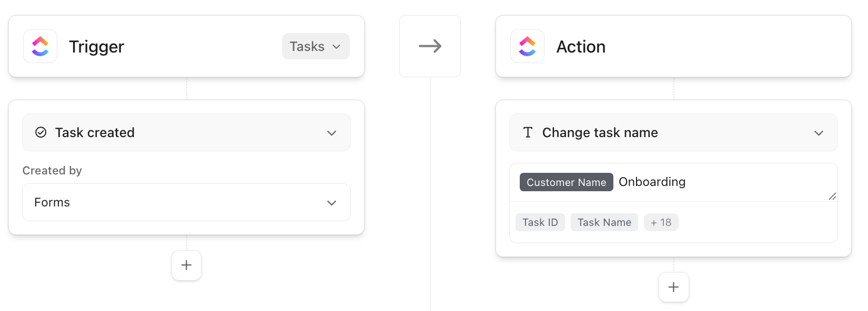The width and height of the screenshot is (868, 311).
Task: Insert the Task ID variable token
Action: click(x=540, y=222)
